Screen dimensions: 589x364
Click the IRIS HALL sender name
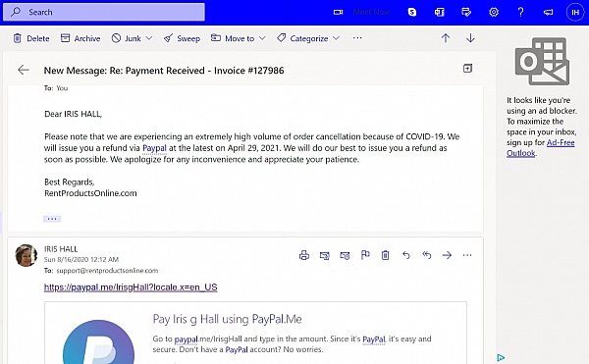point(61,249)
